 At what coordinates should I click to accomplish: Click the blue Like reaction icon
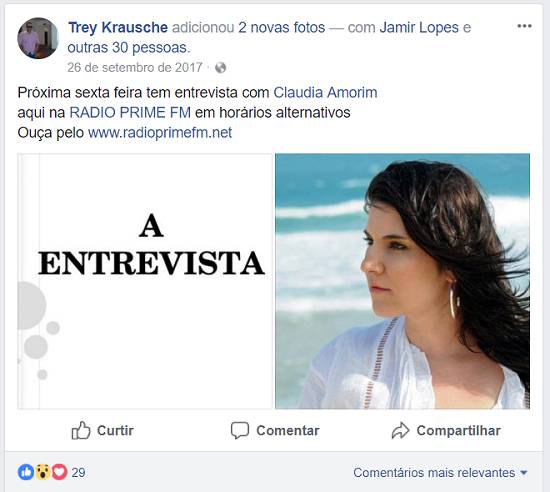pyautogui.click(x=26, y=472)
